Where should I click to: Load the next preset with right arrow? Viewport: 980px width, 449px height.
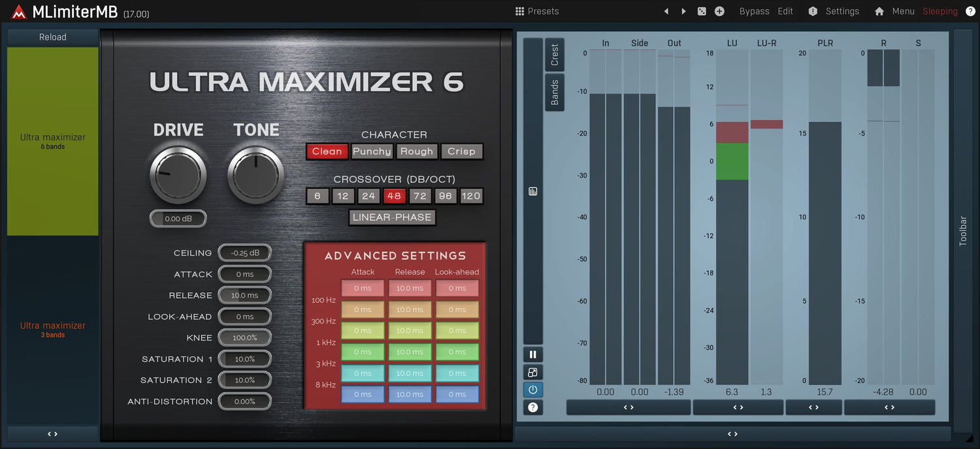[684, 11]
